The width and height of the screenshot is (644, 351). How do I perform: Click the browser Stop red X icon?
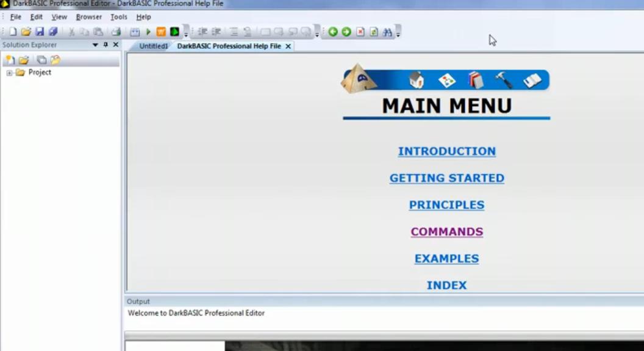(360, 32)
